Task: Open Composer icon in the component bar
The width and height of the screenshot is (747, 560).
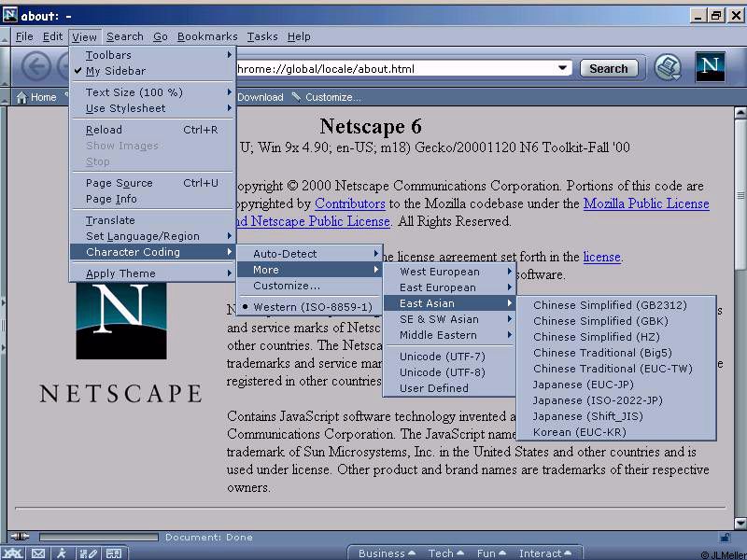Action: coord(89,553)
